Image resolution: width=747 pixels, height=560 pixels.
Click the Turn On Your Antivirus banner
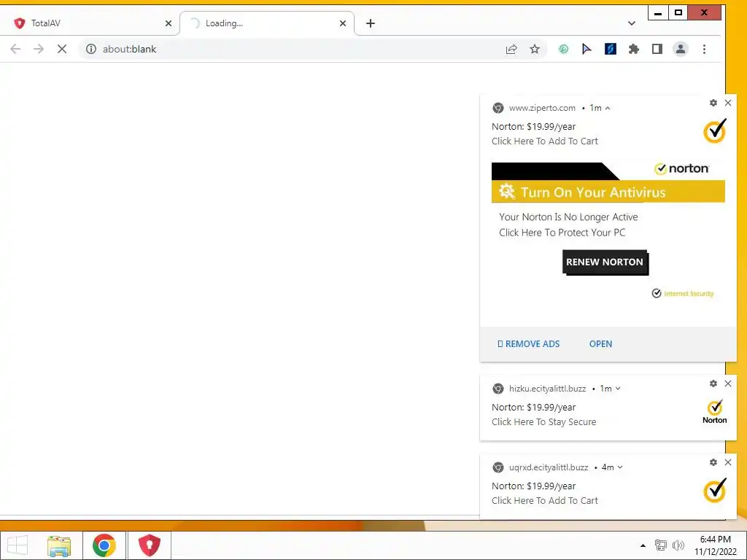tap(608, 192)
